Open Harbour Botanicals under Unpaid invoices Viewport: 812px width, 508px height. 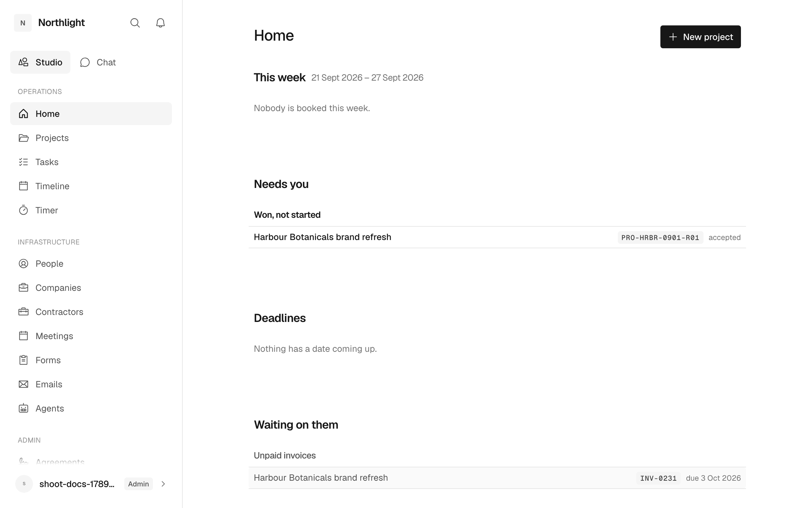(497, 478)
